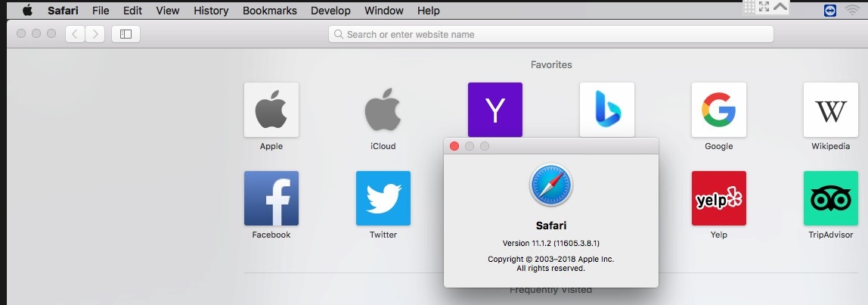This screenshot has height=305, width=868.
Task: Open the View menu
Action: 168,11
